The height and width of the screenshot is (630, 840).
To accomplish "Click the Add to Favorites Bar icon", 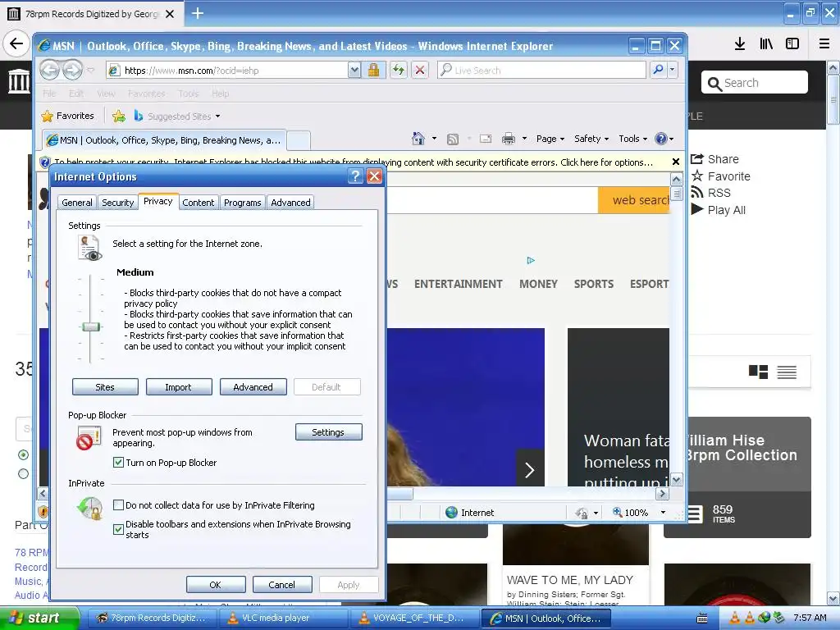I will tap(119, 116).
